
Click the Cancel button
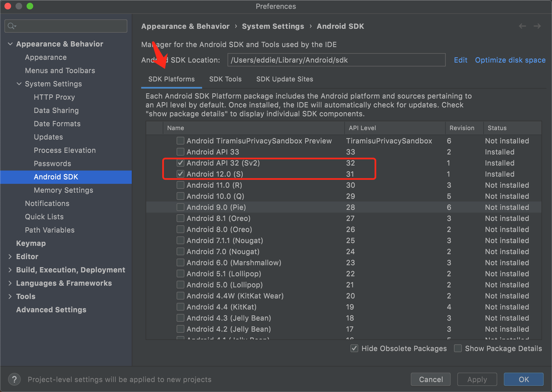[431, 379]
